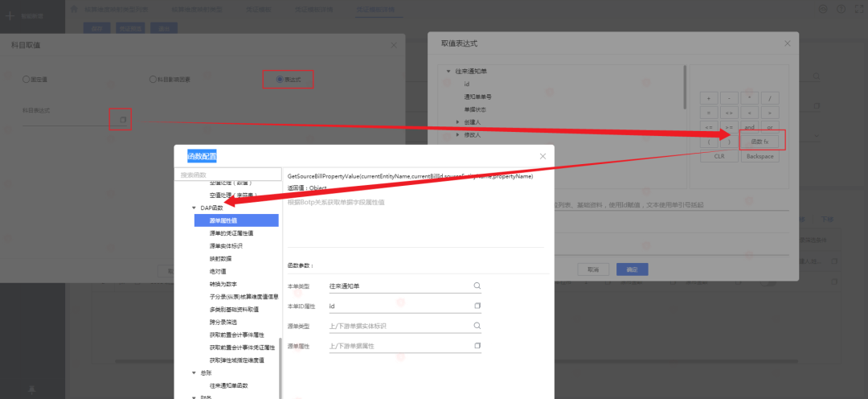Click CLR button
The image size is (868, 399).
point(719,156)
